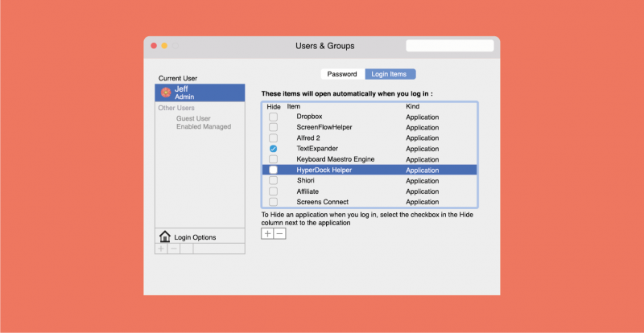Enable Hide checkbox for Dropbox
Viewport: 644px width, 333px height.
(x=273, y=117)
